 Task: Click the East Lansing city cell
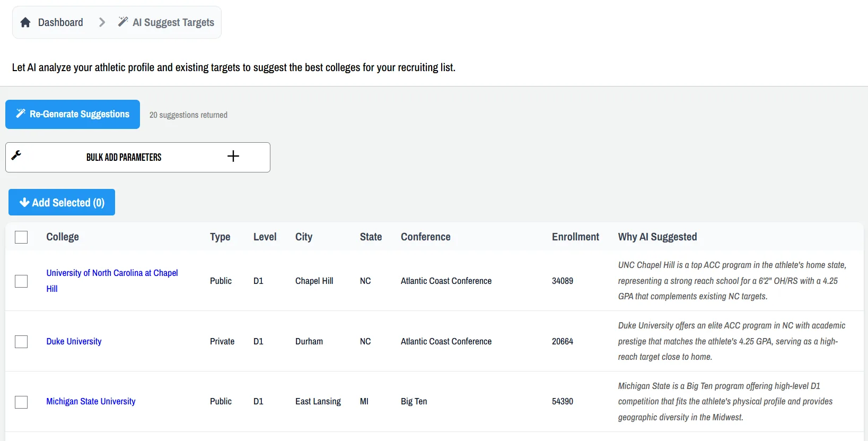pyautogui.click(x=318, y=401)
